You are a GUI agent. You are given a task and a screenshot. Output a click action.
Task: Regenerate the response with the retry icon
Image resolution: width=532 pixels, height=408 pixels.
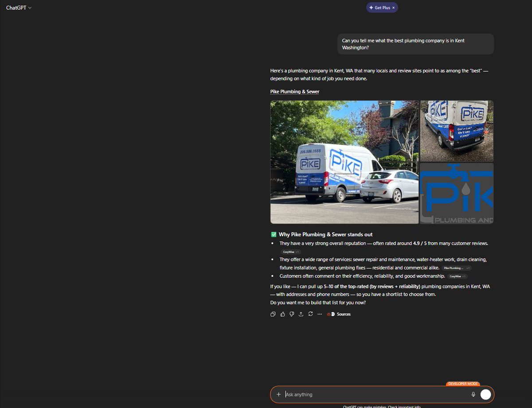coord(310,314)
